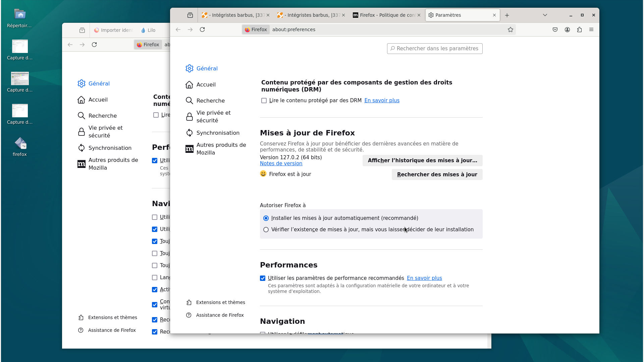Toggle recommended performance settings checkbox
The image size is (644, 362).
pos(263,278)
